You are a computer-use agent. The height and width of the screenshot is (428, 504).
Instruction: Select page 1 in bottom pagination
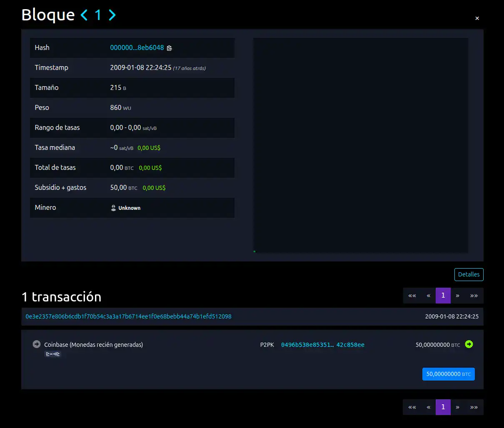click(x=443, y=407)
